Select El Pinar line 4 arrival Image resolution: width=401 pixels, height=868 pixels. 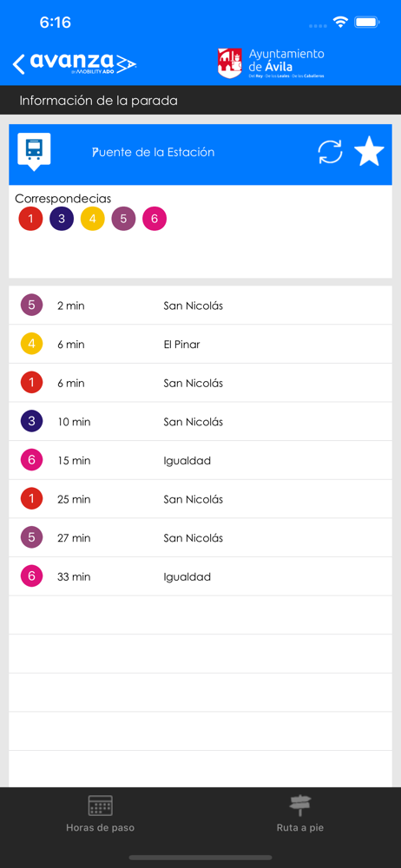(x=200, y=345)
